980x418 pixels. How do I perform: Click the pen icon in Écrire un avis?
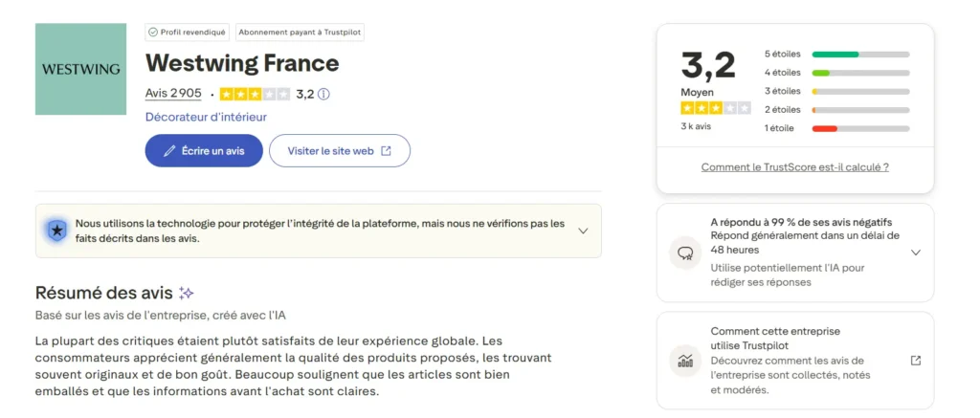pyautogui.click(x=169, y=151)
